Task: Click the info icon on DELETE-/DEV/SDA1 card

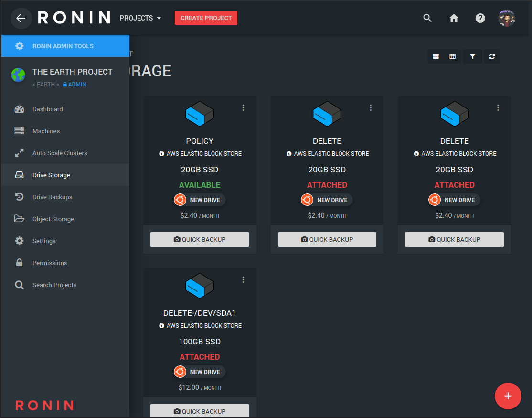Action: click(161, 326)
